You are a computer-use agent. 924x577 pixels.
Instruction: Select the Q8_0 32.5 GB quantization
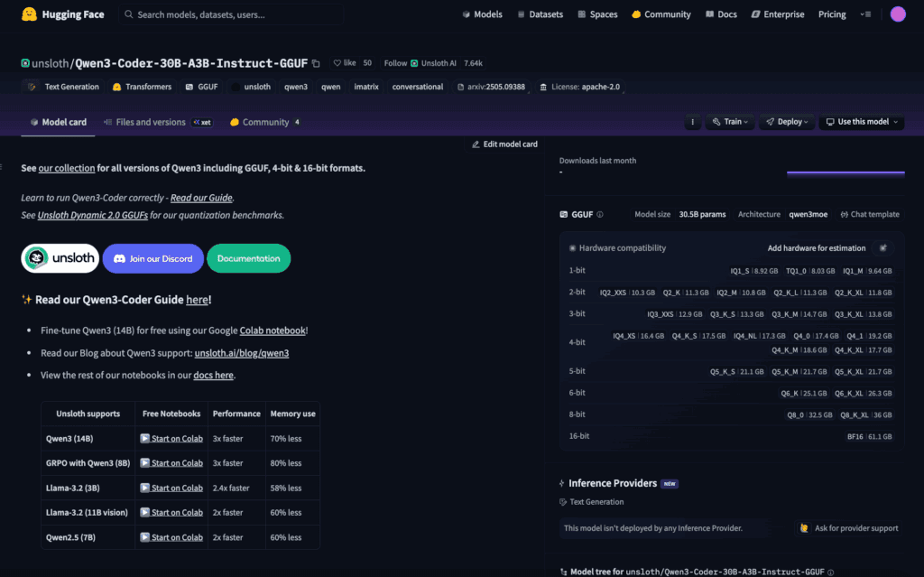coord(809,414)
